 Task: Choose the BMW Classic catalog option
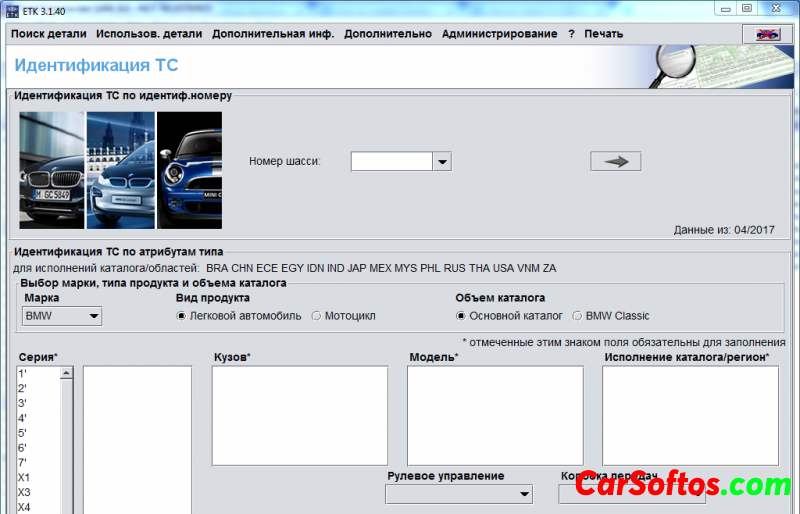pyautogui.click(x=577, y=316)
